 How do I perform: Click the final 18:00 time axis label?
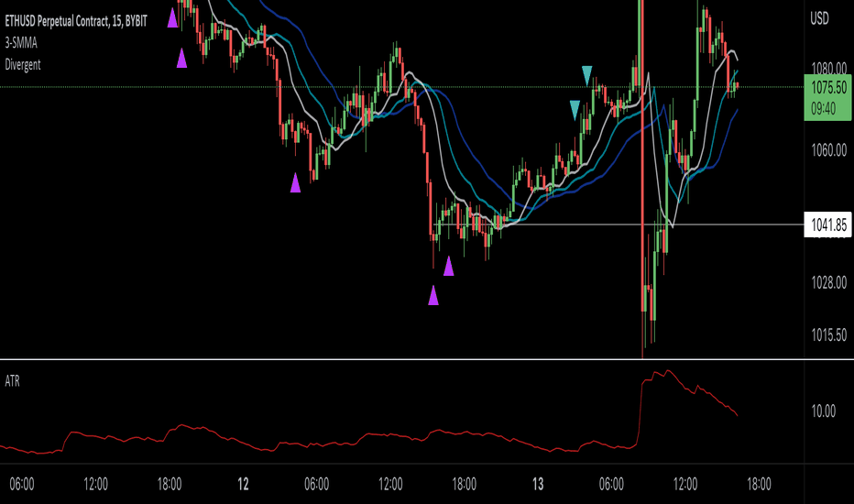click(759, 484)
